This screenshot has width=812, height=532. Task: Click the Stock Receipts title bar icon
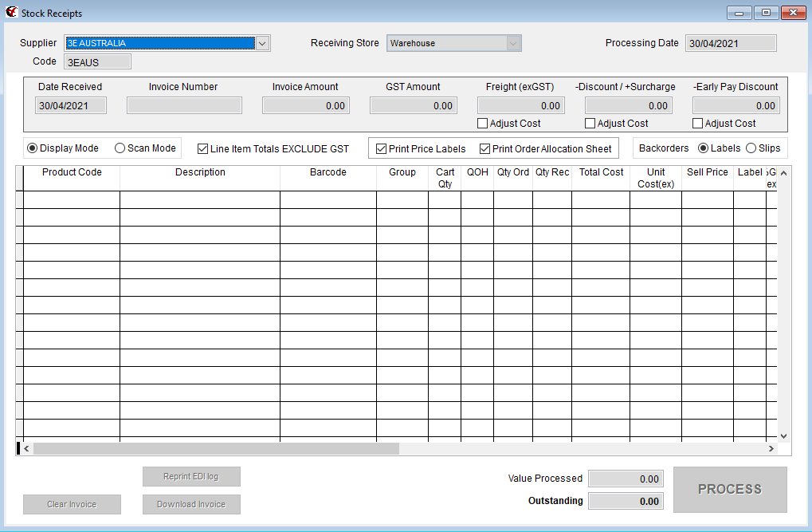click(11, 12)
